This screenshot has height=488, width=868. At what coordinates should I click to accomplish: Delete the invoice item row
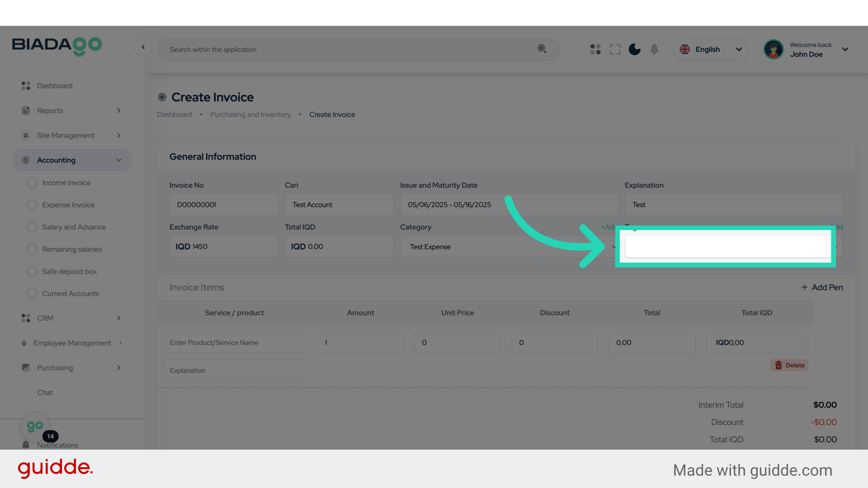789,365
